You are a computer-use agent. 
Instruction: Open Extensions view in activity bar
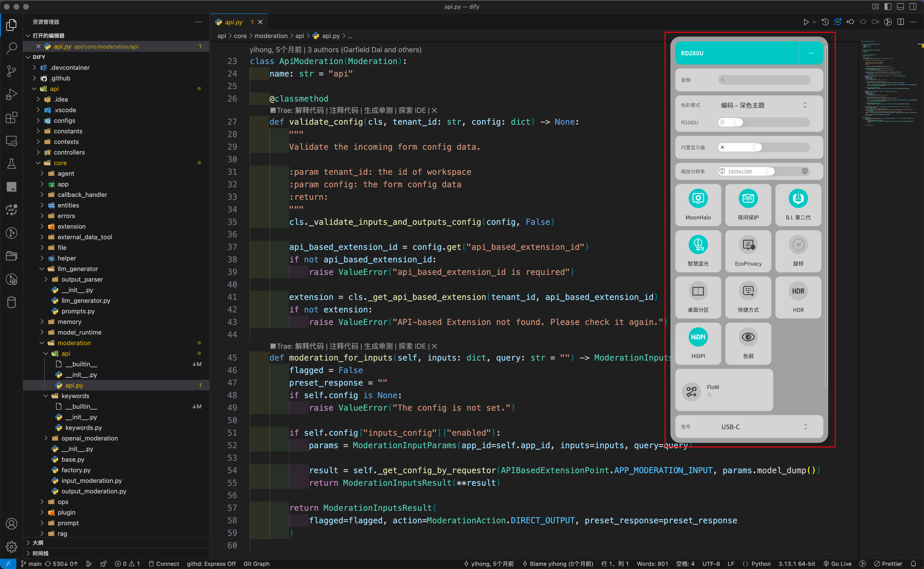click(11, 117)
